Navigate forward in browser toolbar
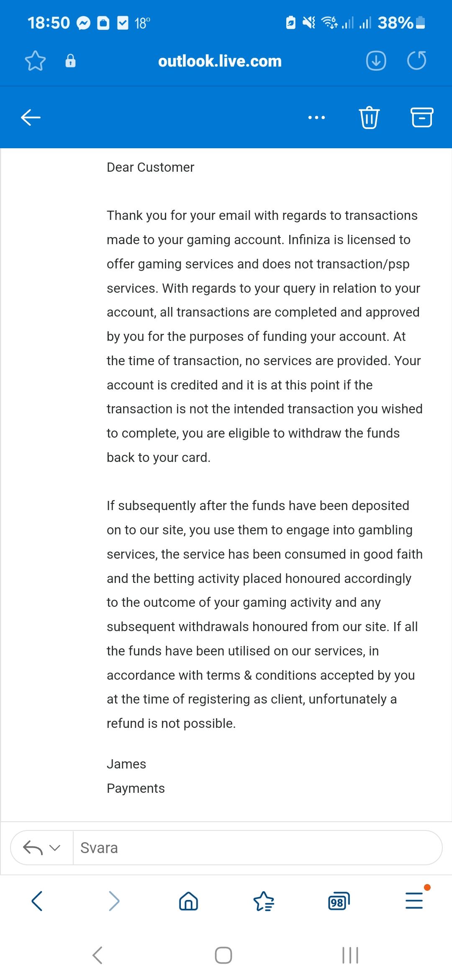 click(113, 901)
